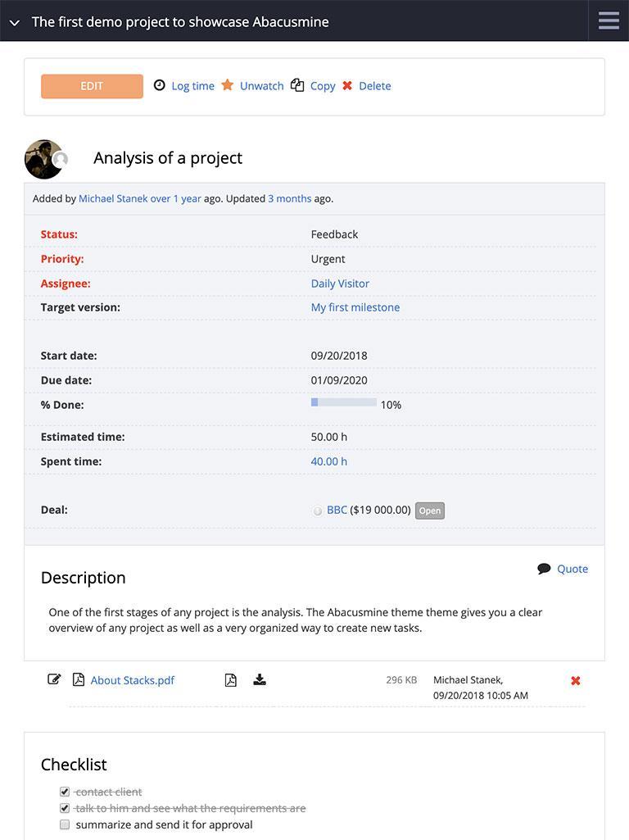Click the PDF preview icon
Screen dimensions: 629x840
[231, 680]
